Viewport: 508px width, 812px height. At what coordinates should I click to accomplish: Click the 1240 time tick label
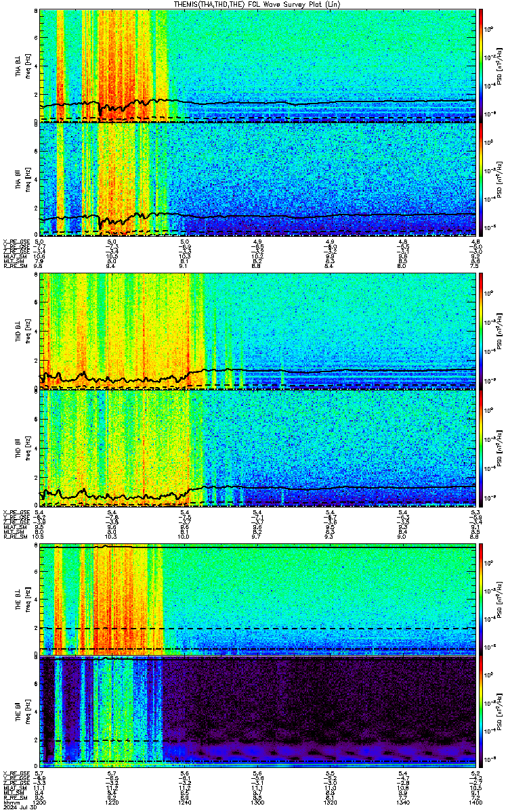click(x=185, y=803)
